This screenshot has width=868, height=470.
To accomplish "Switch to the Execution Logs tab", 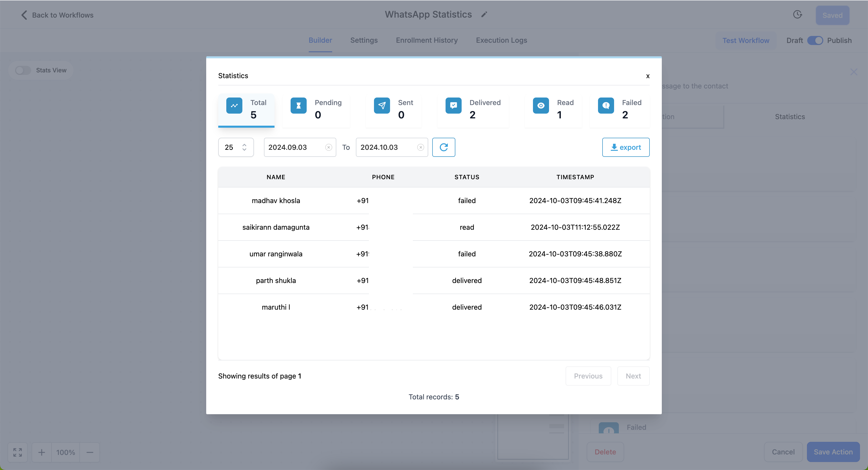I will click(x=501, y=40).
